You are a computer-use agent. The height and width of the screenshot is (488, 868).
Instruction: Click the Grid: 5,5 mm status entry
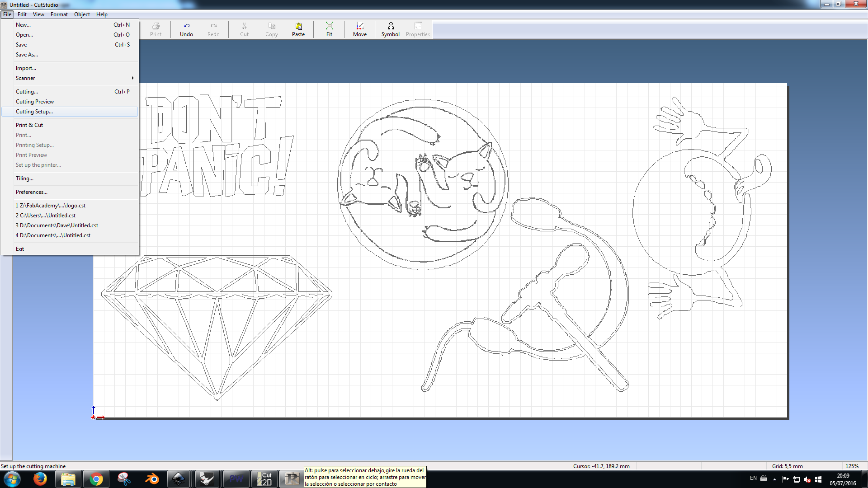click(788, 466)
